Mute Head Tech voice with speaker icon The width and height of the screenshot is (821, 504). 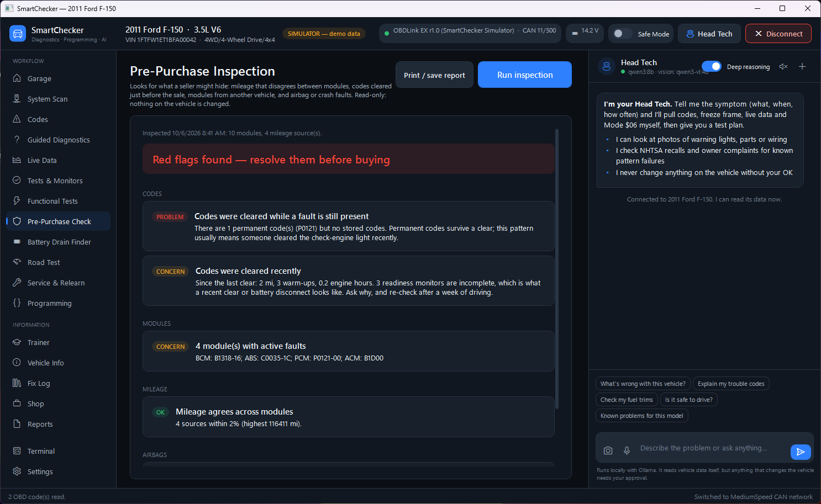783,67
